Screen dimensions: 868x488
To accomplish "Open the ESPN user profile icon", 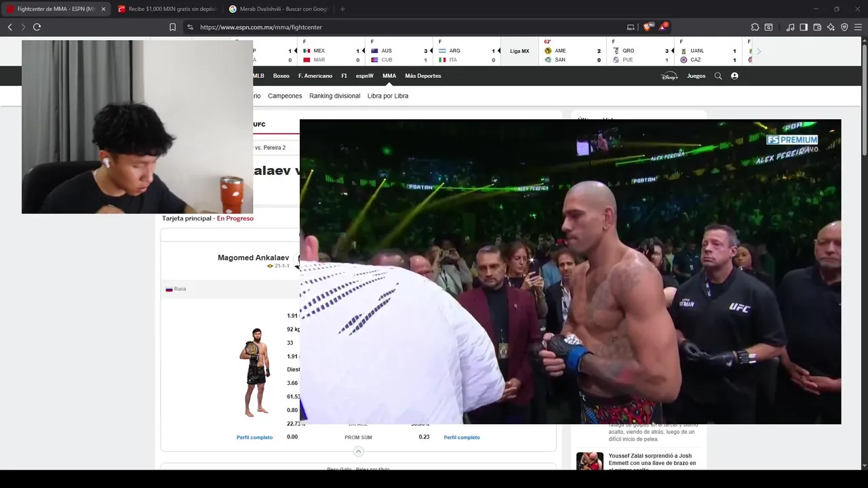I will (734, 76).
